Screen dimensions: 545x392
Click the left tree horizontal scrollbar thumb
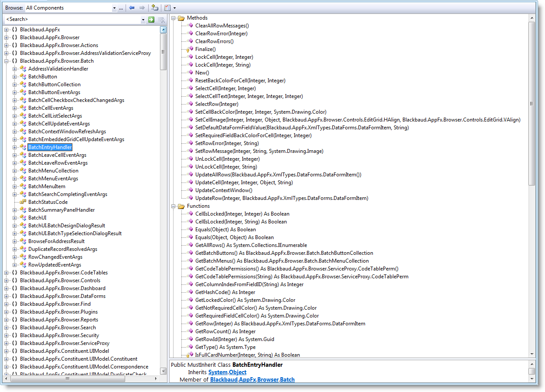(67, 379)
